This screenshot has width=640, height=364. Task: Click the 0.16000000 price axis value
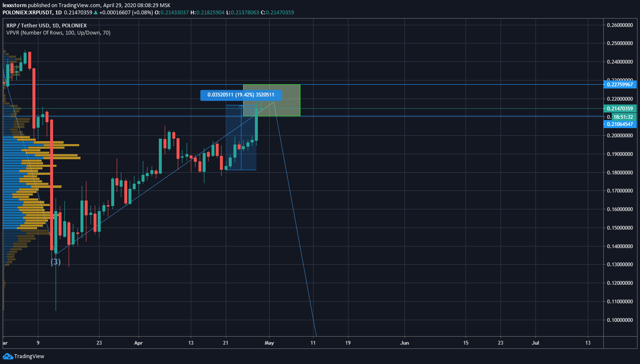pyautogui.click(x=620, y=209)
